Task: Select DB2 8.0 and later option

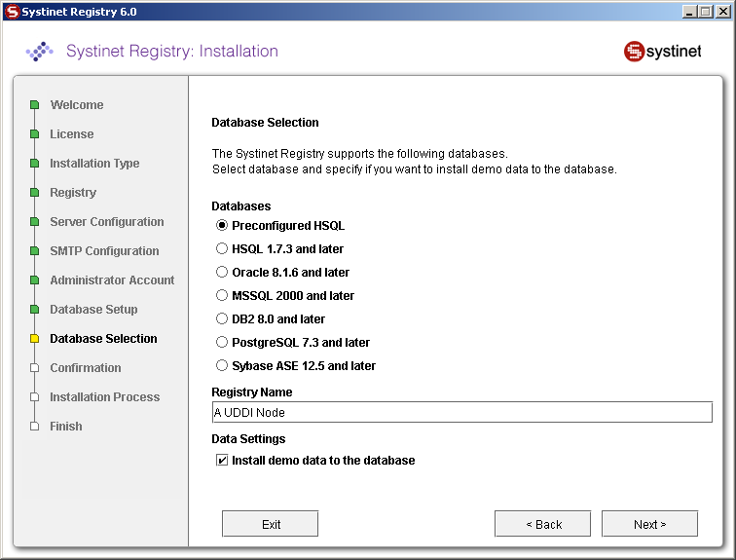Action: (222, 318)
